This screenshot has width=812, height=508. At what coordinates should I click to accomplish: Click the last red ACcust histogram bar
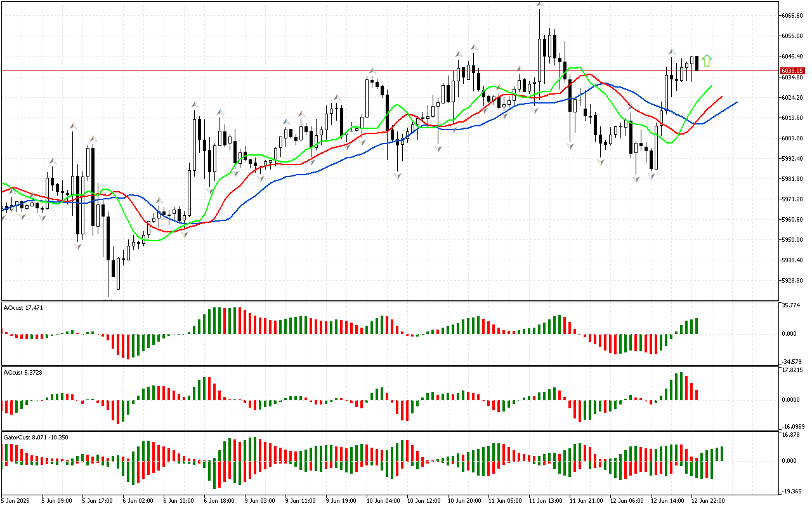click(x=697, y=394)
